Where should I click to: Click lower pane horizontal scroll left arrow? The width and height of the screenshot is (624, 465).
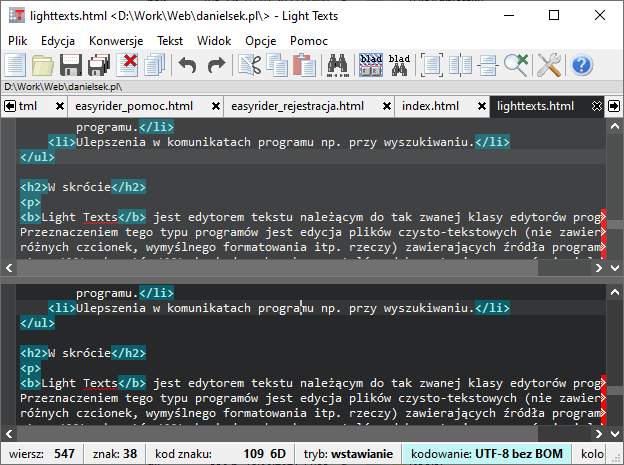[9, 434]
